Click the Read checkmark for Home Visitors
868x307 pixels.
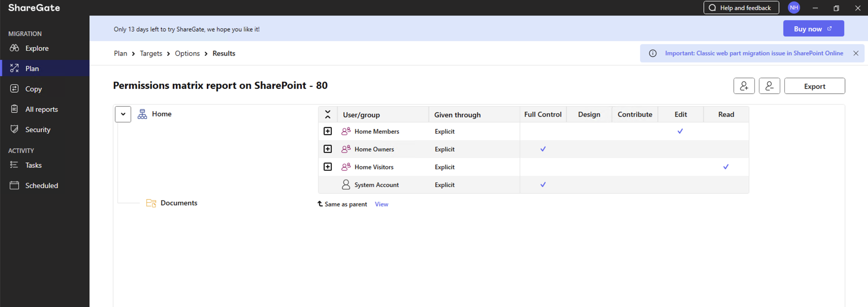point(726,167)
